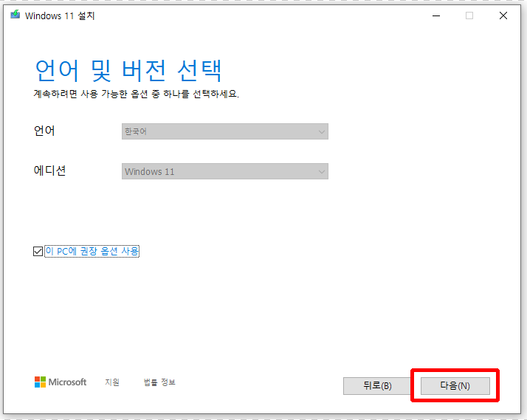Screen dimensions: 527x420
Task: Click the '이 PC에 권장 옵션 사용' label text
Action: pos(92,251)
